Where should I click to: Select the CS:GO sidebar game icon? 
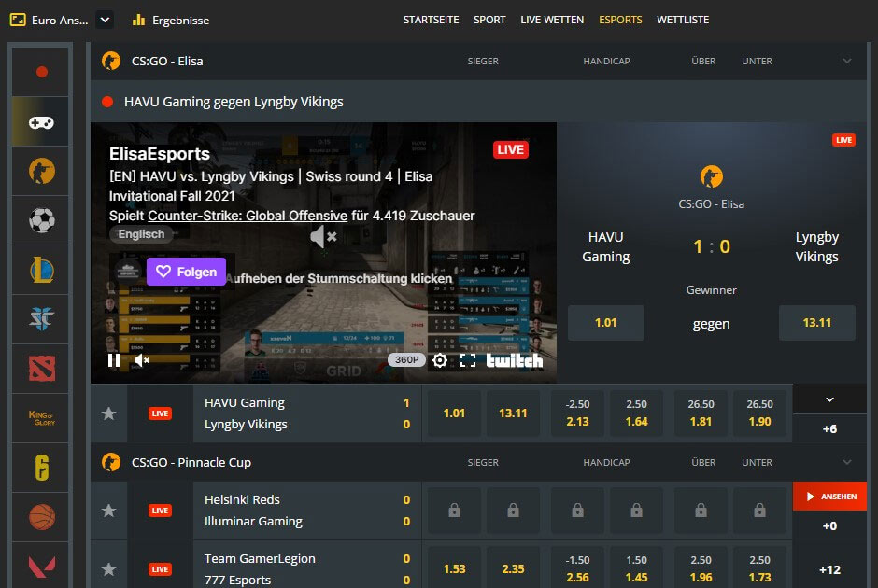41,171
